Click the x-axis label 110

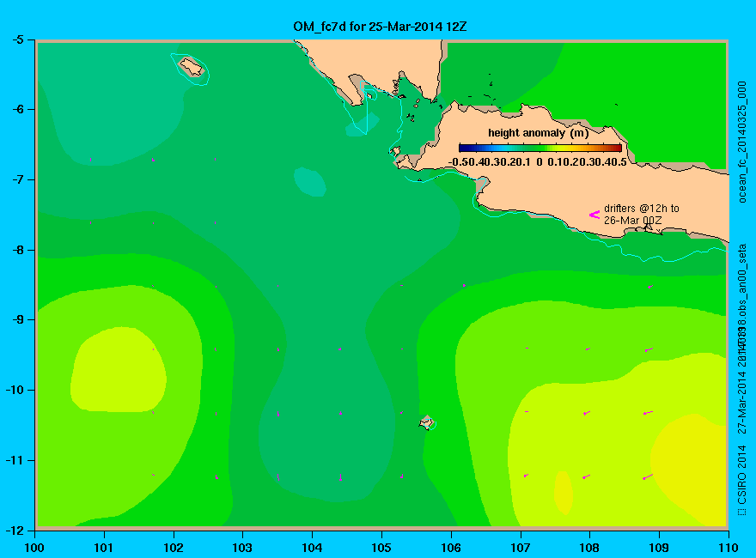[728, 548]
